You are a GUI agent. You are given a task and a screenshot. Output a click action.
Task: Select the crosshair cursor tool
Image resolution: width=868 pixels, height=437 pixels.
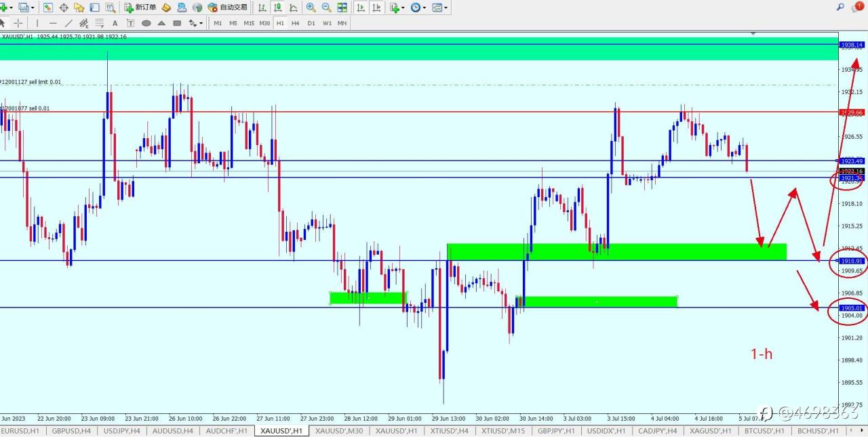[x=18, y=23]
